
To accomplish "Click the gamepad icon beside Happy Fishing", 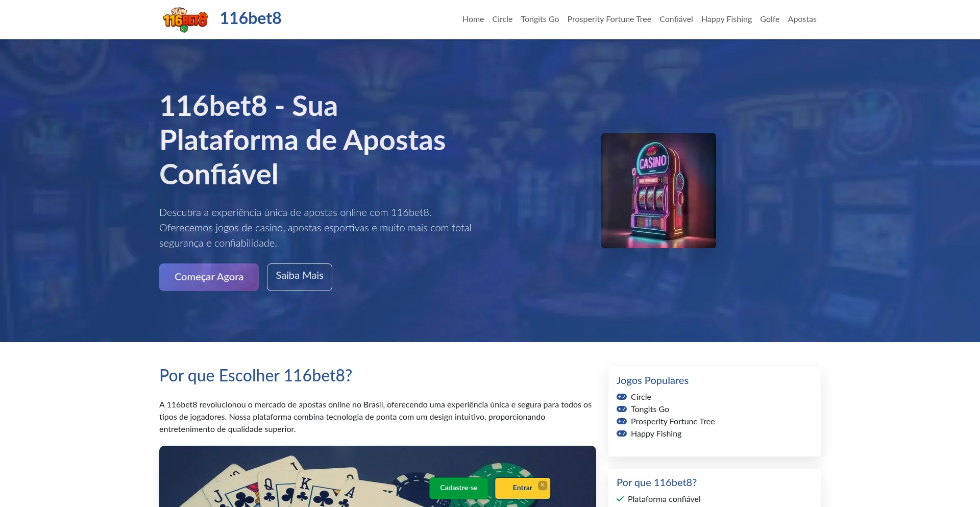I will [622, 433].
